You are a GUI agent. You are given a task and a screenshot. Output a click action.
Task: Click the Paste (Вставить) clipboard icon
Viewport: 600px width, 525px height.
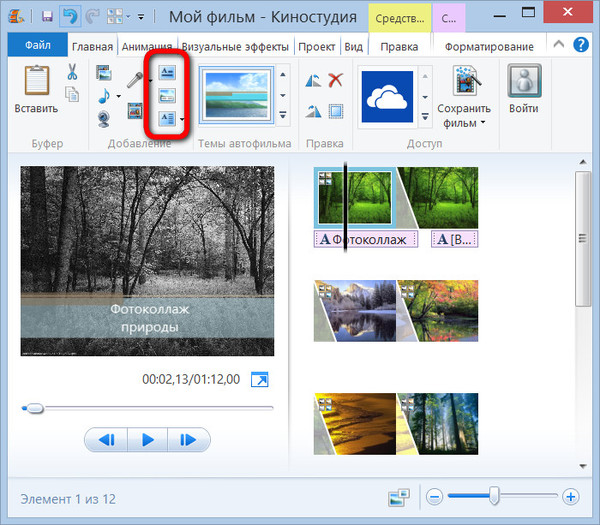coord(37,86)
